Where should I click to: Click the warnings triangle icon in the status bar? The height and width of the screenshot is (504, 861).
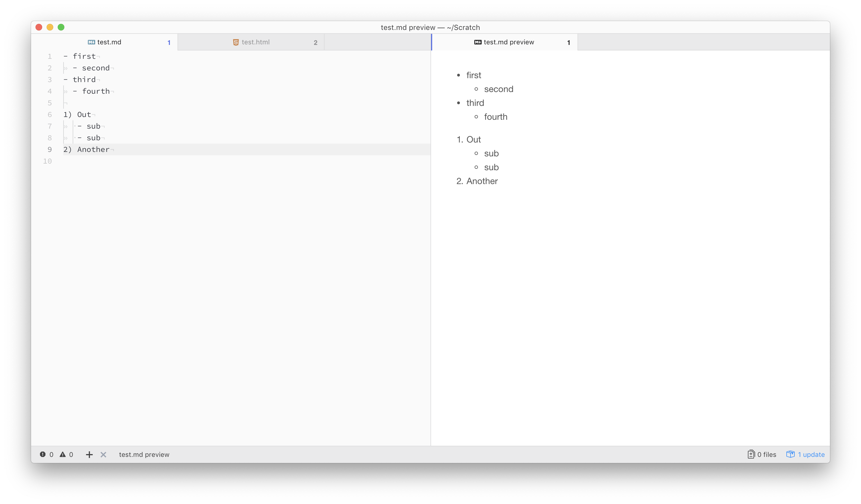coord(63,454)
